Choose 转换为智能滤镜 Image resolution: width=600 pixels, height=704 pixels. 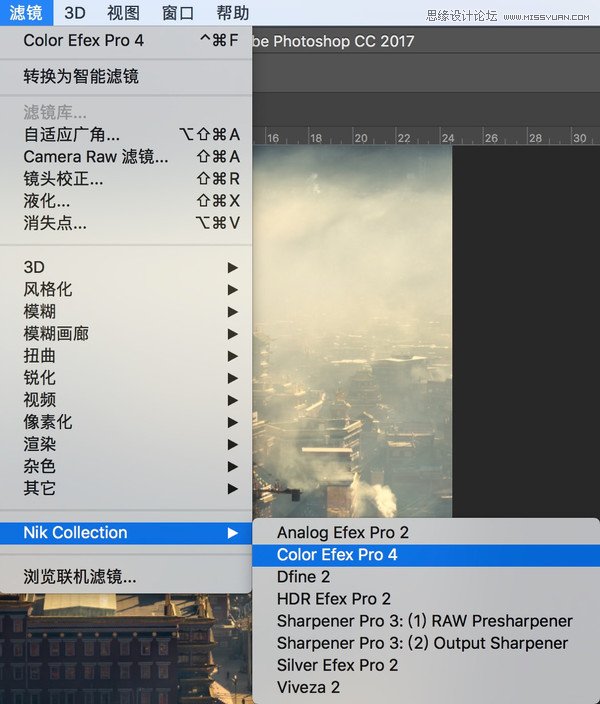[126, 76]
